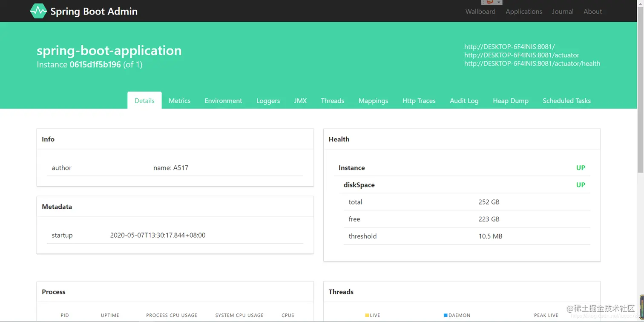Click the Spring Boot Admin brand title
This screenshot has height=322, width=644.
pyautogui.click(x=94, y=11)
